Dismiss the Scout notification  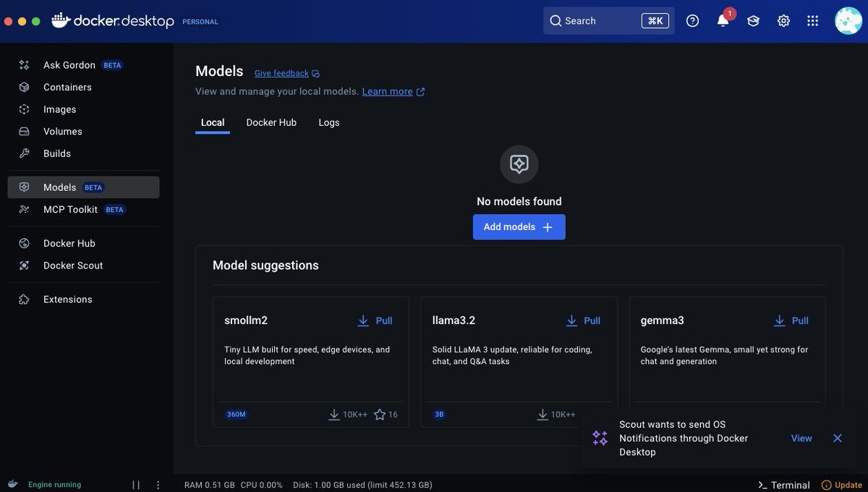point(838,438)
